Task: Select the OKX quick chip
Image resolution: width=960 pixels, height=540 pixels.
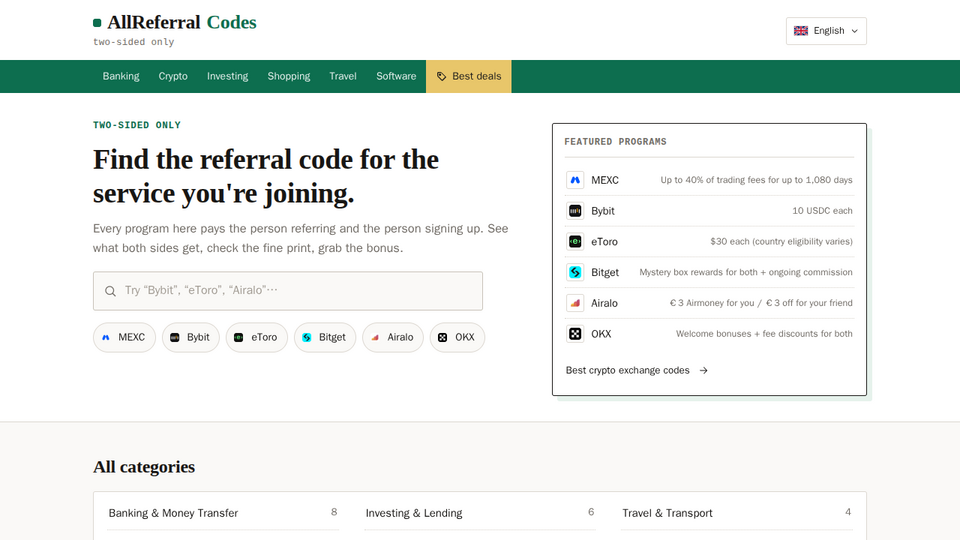Action: [x=457, y=337]
